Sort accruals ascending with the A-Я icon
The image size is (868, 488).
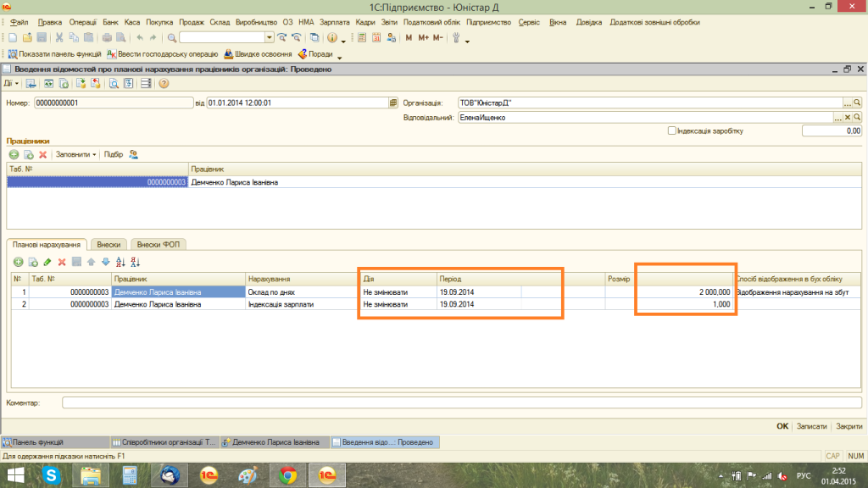pos(120,262)
